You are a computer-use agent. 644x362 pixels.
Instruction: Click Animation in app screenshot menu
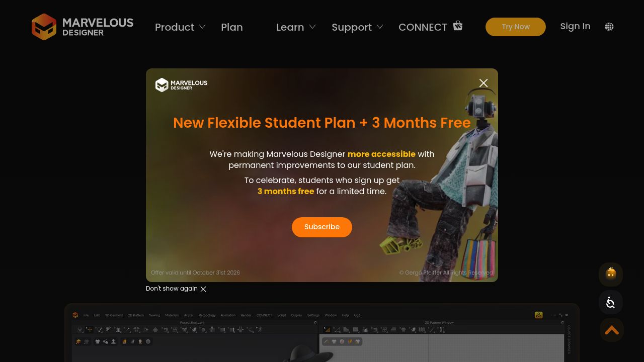[228, 315]
